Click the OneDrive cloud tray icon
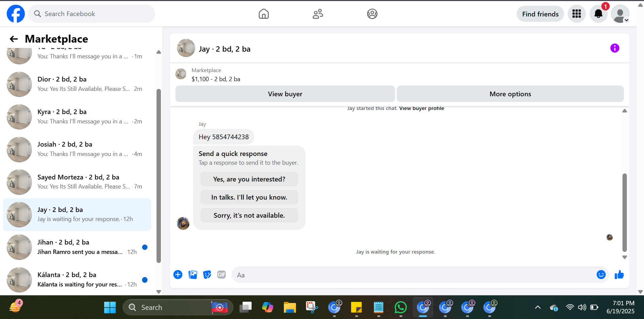 [x=554, y=308]
